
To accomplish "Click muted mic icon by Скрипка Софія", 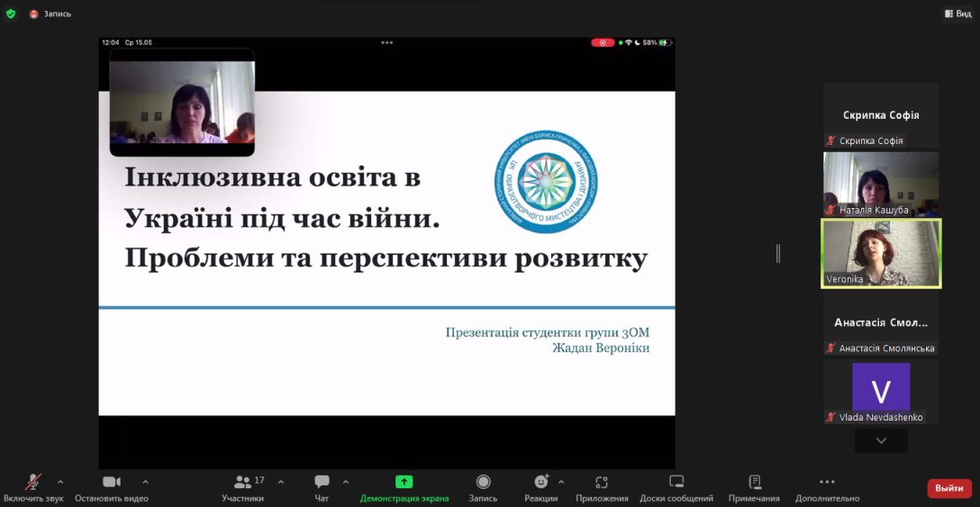I will (x=830, y=141).
